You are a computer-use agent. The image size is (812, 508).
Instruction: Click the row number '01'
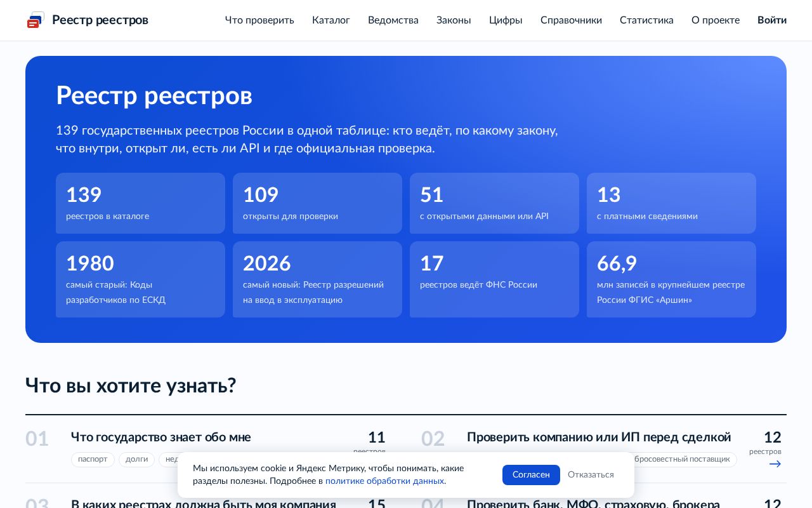pyautogui.click(x=37, y=439)
